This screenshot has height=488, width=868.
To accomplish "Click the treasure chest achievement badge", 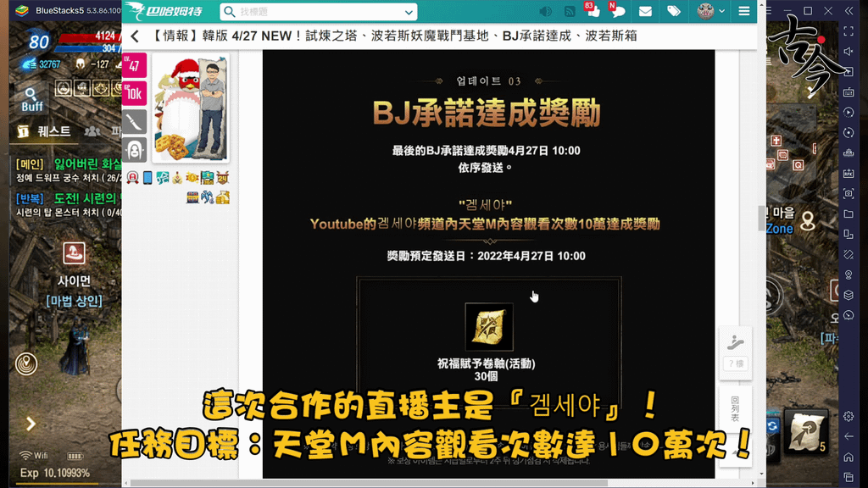I will click(192, 197).
